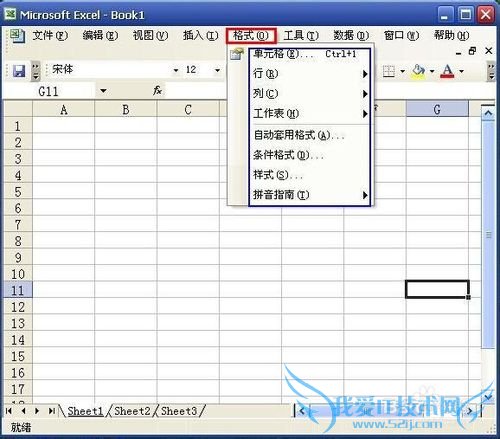Select column B header

(x=126, y=109)
